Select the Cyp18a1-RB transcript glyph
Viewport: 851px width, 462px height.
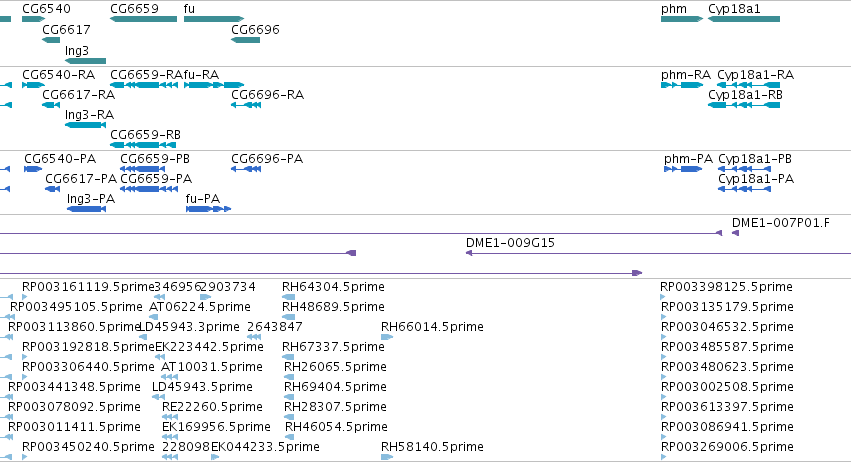point(744,105)
